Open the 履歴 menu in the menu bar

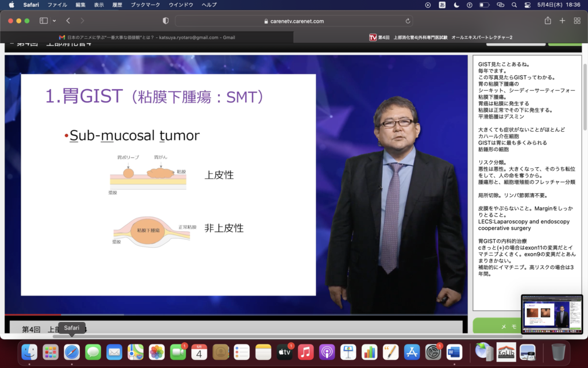118,5
